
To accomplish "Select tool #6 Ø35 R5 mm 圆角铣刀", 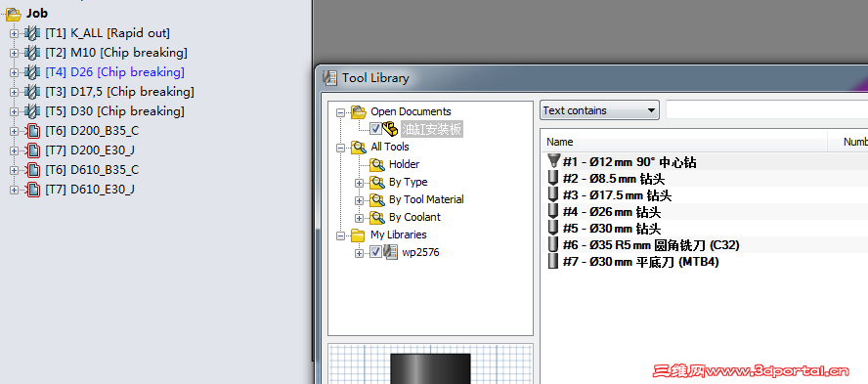I will pyautogui.click(x=651, y=245).
